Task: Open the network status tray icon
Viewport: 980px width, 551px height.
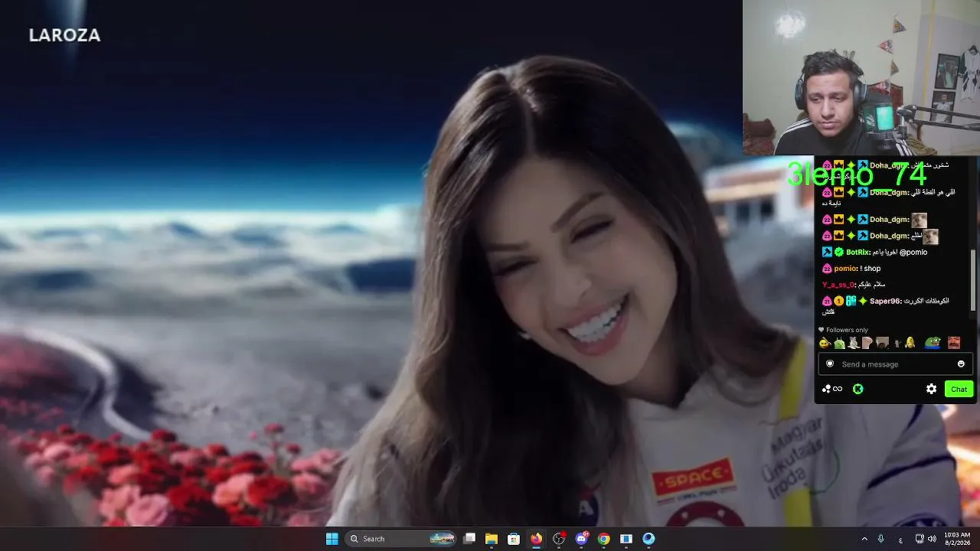Action: coord(920,539)
